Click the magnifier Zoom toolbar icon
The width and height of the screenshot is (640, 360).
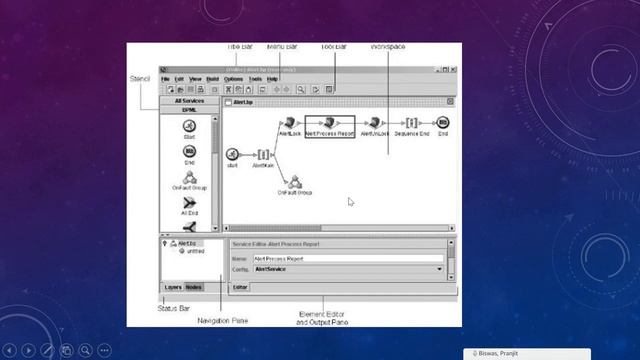coord(301,89)
